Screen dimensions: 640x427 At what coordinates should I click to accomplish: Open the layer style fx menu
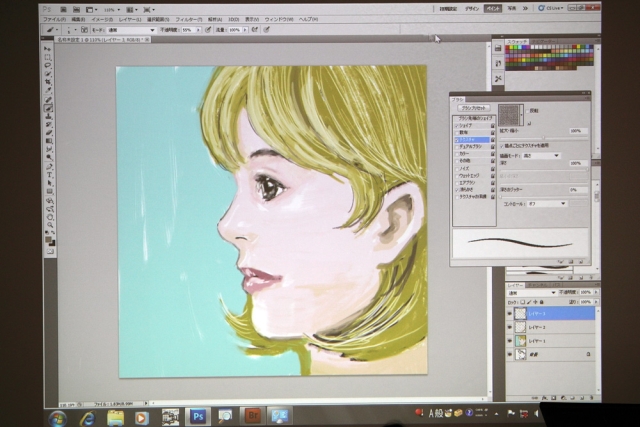(544, 398)
